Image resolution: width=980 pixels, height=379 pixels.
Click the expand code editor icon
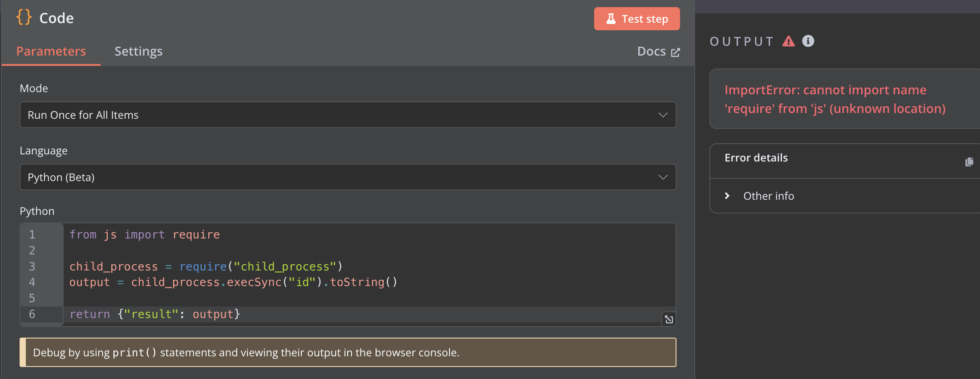pos(668,319)
